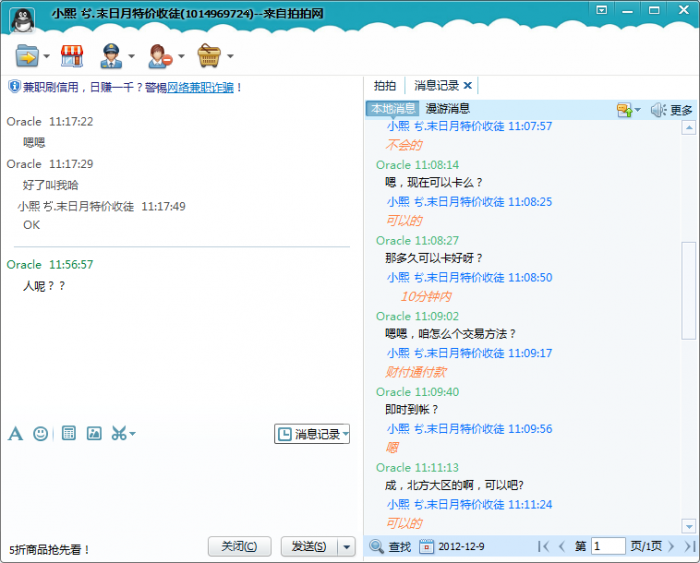700x563 pixels.
Task: Open the font settings A icon
Action: (x=15, y=434)
